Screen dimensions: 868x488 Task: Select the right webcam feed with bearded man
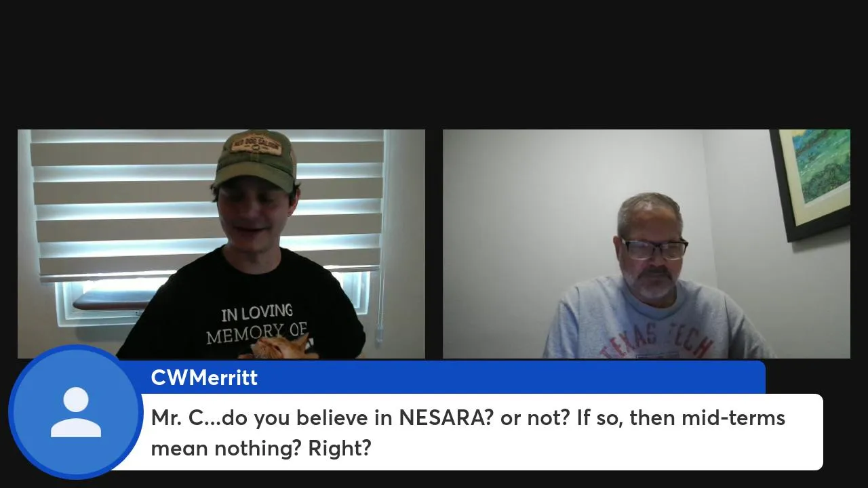pos(646,244)
